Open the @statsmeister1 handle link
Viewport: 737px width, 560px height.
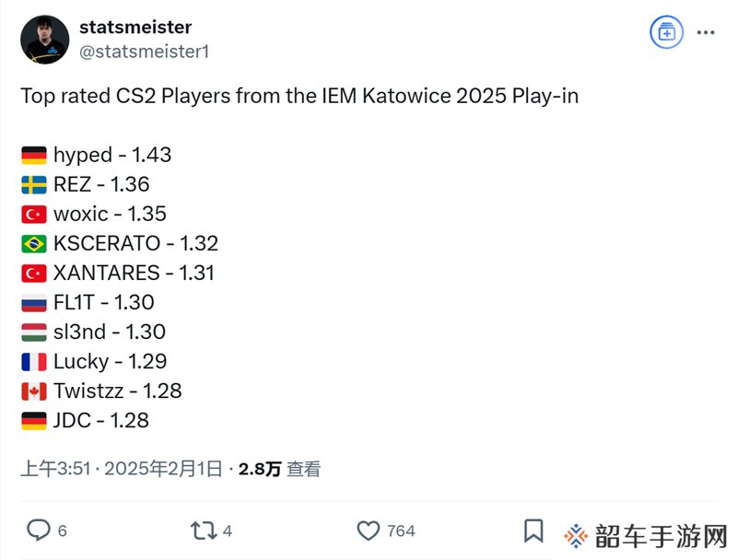coord(145,52)
